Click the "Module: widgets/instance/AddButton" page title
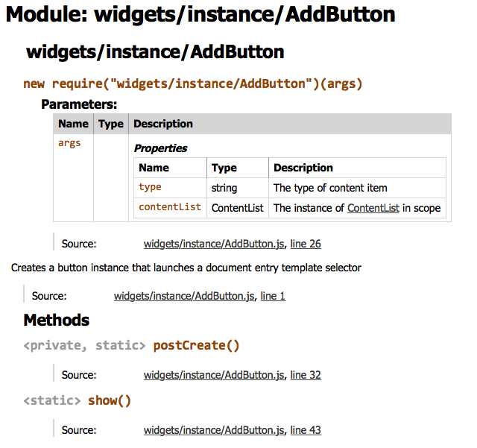This screenshot has width=477, height=448. (x=200, y=14)
